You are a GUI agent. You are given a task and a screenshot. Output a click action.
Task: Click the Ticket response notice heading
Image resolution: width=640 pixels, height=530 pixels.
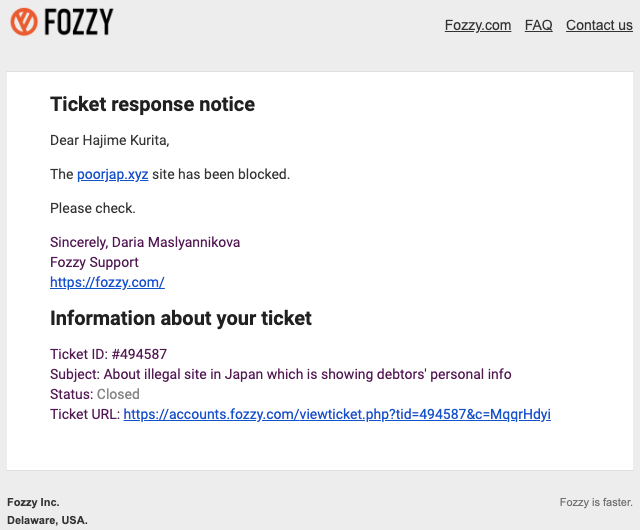152,104
